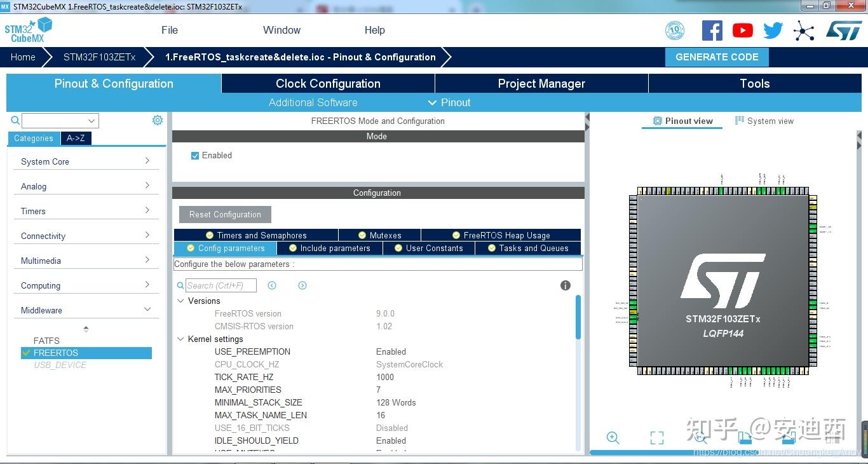The width and height of the screenshot is (868, 464).
Task: Click the Reset Configuration button
Action: tap(225, 214)
